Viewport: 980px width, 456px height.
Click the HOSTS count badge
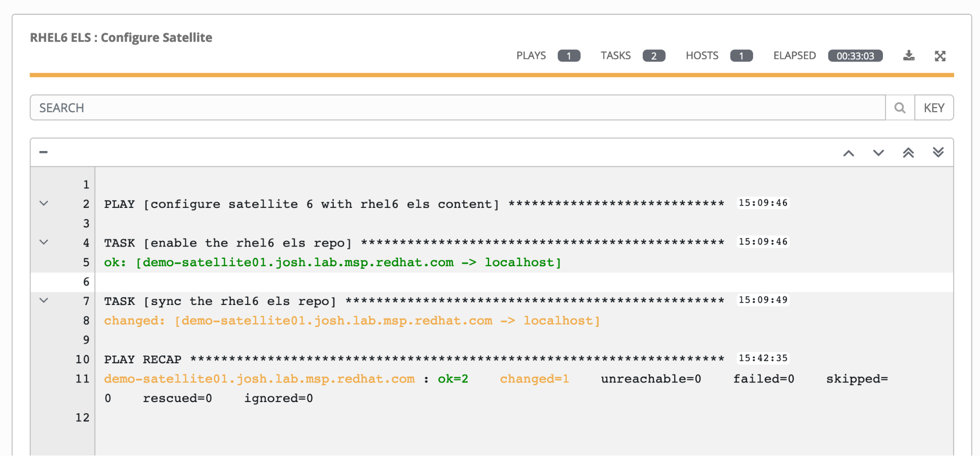click(741, 56)
